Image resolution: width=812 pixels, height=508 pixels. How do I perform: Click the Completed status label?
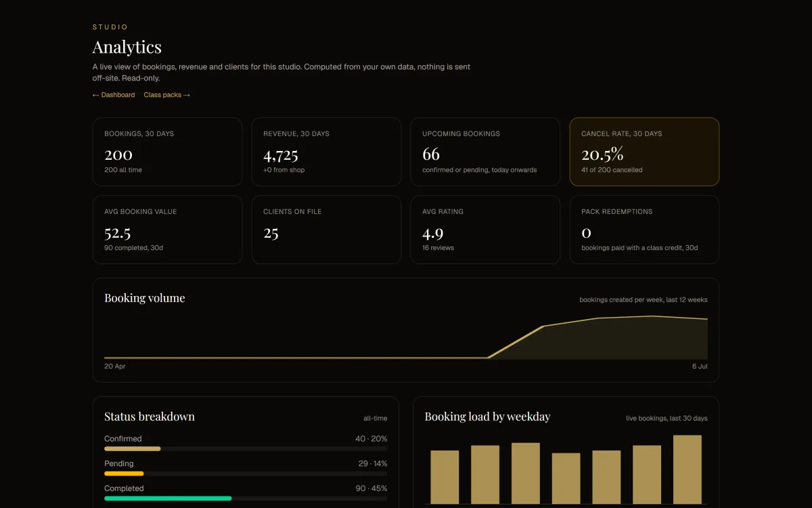[x=124, y=488]
